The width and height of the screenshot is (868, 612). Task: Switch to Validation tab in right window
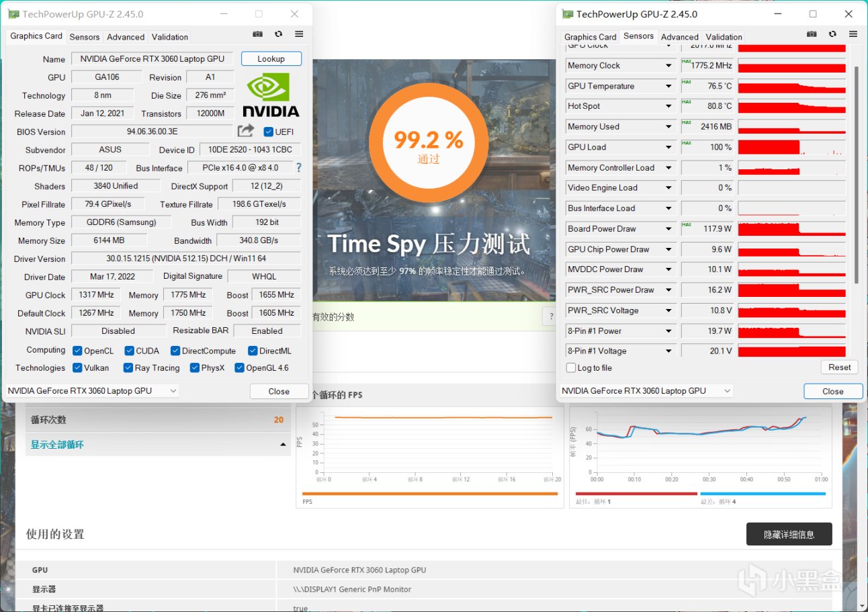coord(724,37)
